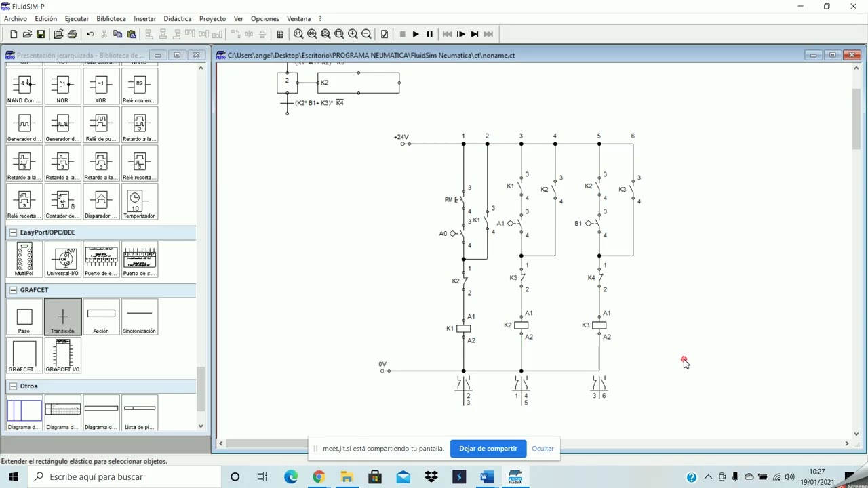Open the Biblioteca menu
The width and height of the screenshot is (868, 488).
(x=111, y=18)
